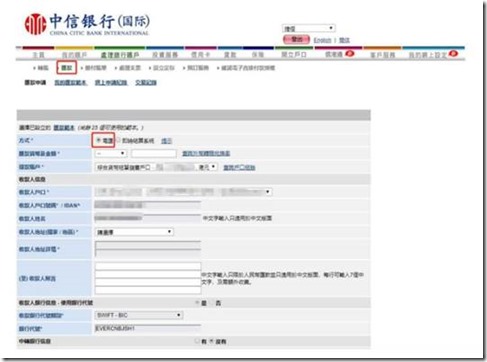
Task: Open the 開立戶口 tab
Action: [294, 55]
